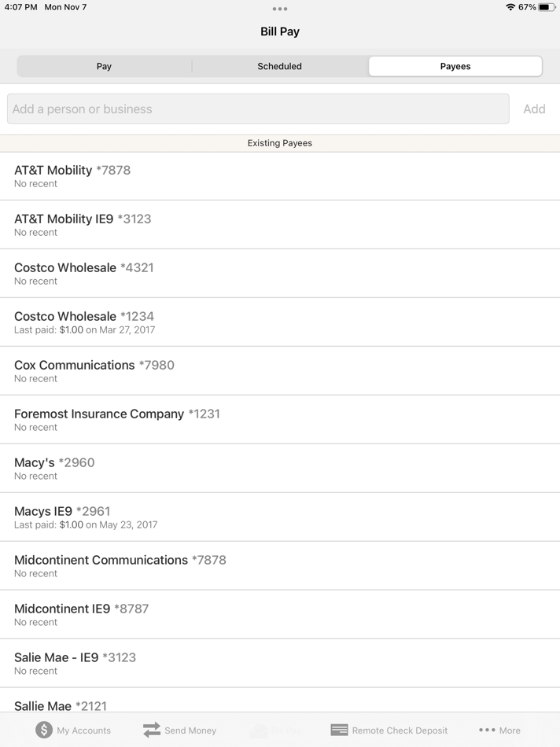Tap the three-dot multitasking icon at top
The width and height of the screenshot is (560, 747).
pos(280,9)
